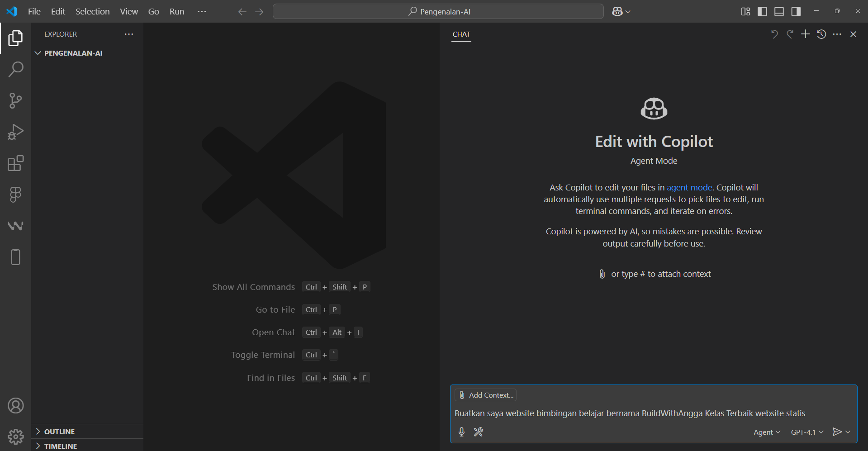This screenshot has height=451, width=868.
Task: Open send options dropdown arrow
Action: 848,432
